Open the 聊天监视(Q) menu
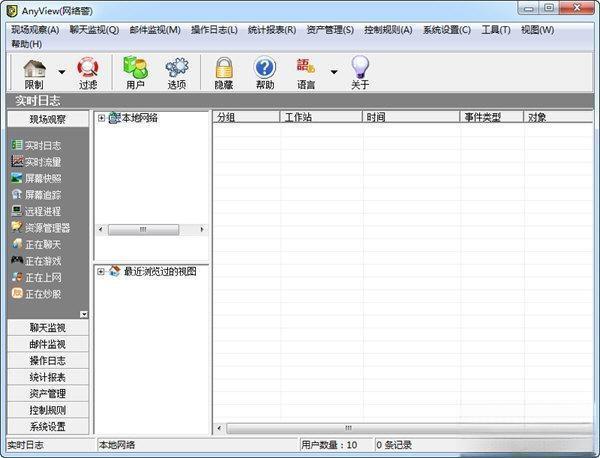Image resolution: width=600 pixels, height=458 pixels. click(x=94, y=30)
